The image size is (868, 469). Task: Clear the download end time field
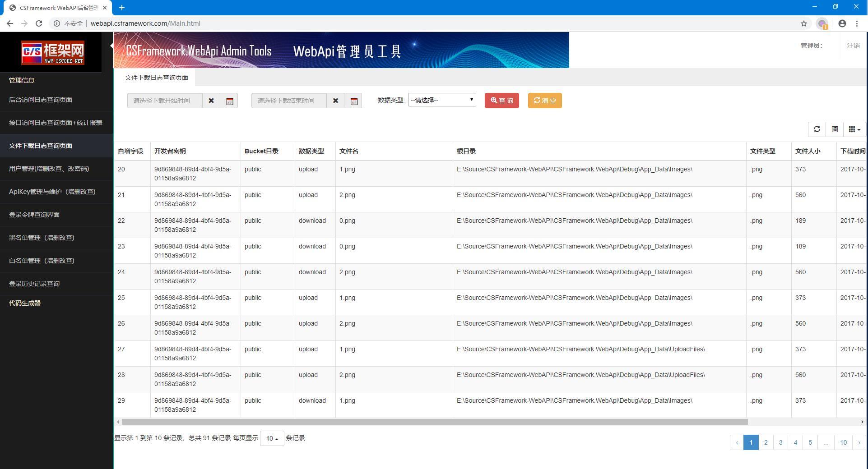coord(335,101)
